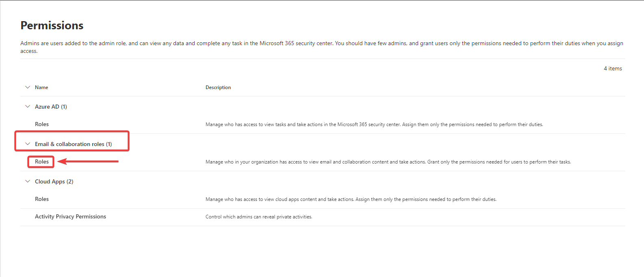Collapse the Cloud Apps group chevron
Screen dimensions: 644x277
point(28,181)
